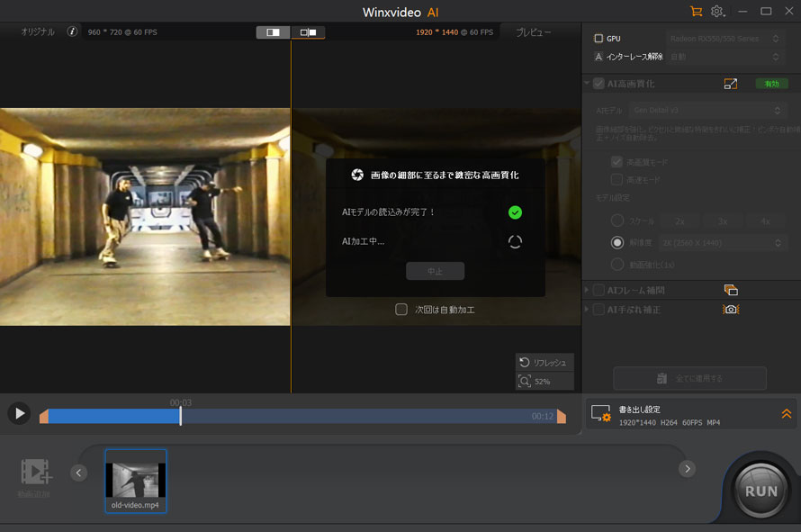The height and width of the screenshot is (532, 801).
Task: Select the old-video.mp4 thumbnail
Action: coord(136,481)
